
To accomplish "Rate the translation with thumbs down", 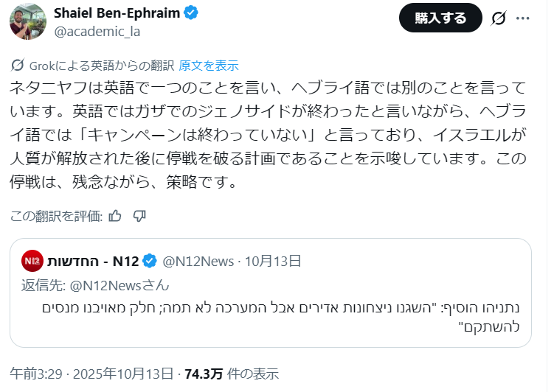I will pos(139,215).
